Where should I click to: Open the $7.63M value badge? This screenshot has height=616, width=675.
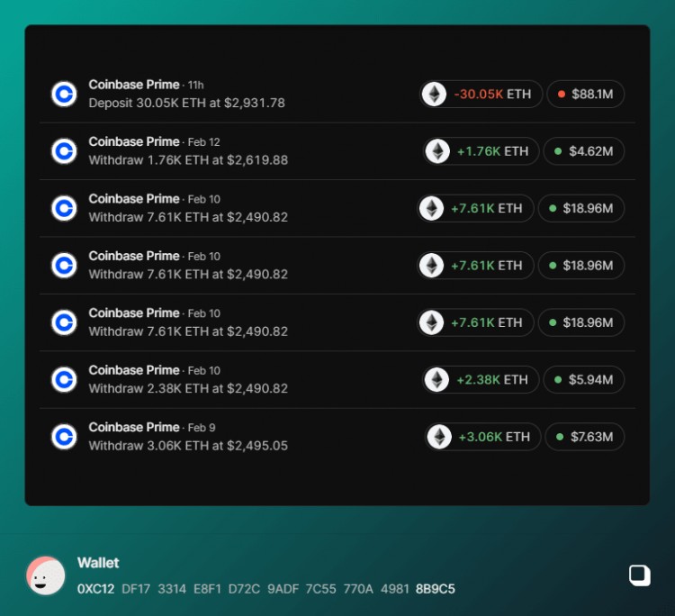pos(584,437)
